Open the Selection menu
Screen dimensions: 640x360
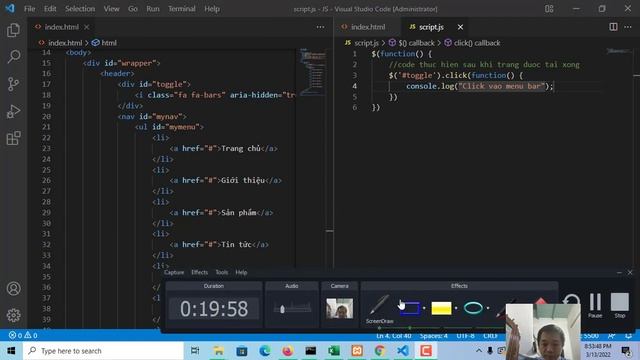pos(80,9)
